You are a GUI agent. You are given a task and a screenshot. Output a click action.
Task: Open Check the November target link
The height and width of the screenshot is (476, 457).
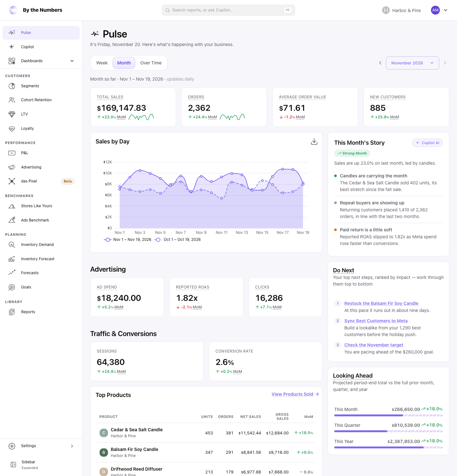pos(374,345)
